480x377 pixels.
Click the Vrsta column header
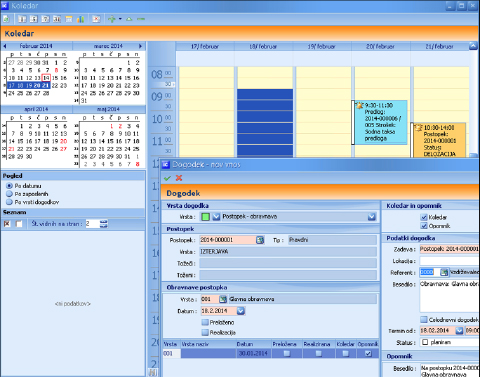click(x=171, y=344)
